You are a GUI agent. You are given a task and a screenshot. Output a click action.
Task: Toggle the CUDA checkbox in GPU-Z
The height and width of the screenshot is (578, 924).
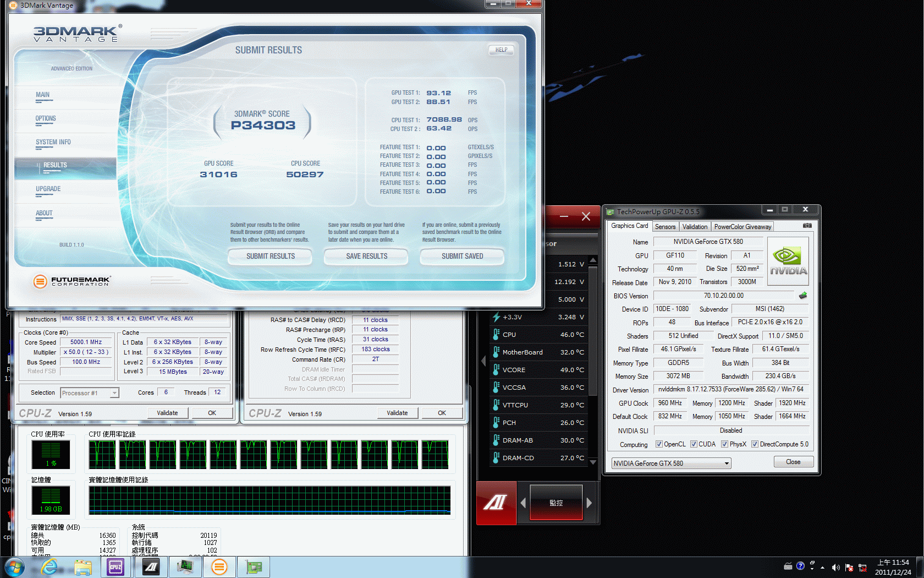click(694, 444)
